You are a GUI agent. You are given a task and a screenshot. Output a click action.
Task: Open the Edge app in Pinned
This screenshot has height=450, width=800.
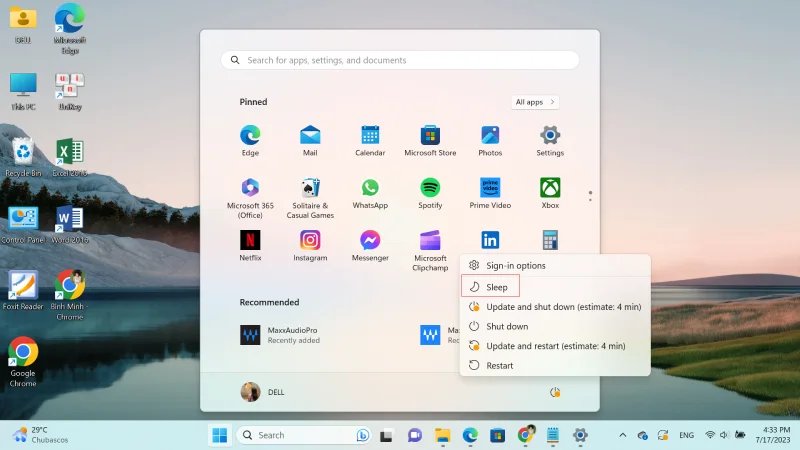[x=250, y=141]
